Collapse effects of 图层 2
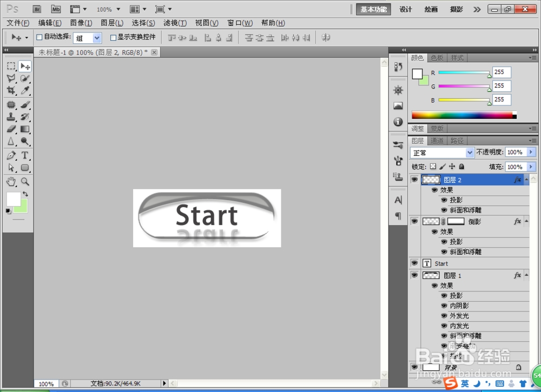The height and width of the screenshot is (392, 541). [526, 180]
